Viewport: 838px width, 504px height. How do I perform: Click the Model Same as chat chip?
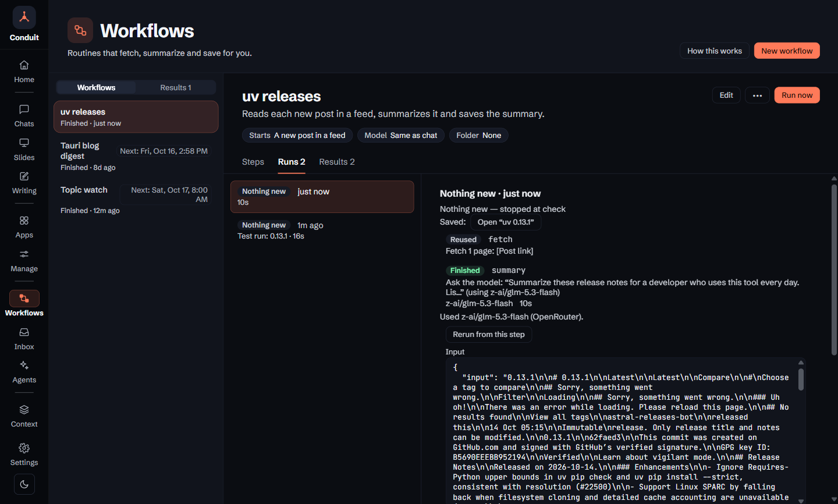coord(401,136)
